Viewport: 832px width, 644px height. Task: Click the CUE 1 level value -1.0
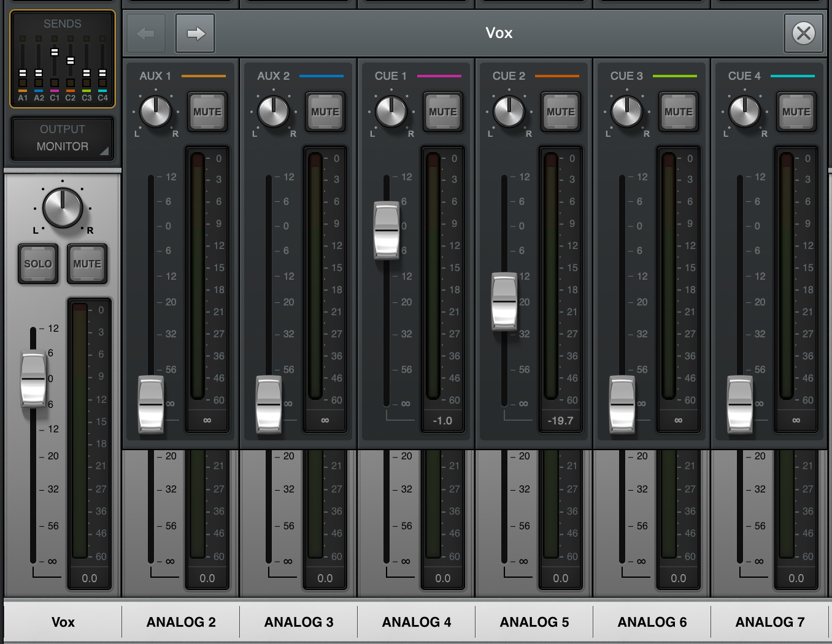pos(442,421)
